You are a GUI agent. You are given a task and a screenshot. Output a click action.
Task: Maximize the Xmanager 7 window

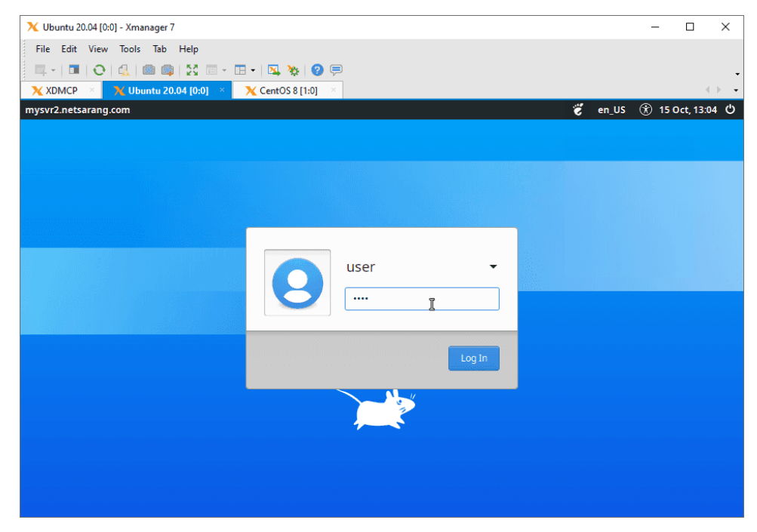[x=690, y=27]
